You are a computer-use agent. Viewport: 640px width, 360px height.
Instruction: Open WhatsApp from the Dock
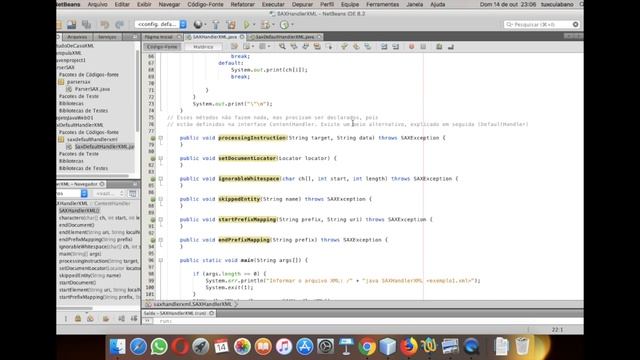(x=159, y=347)
